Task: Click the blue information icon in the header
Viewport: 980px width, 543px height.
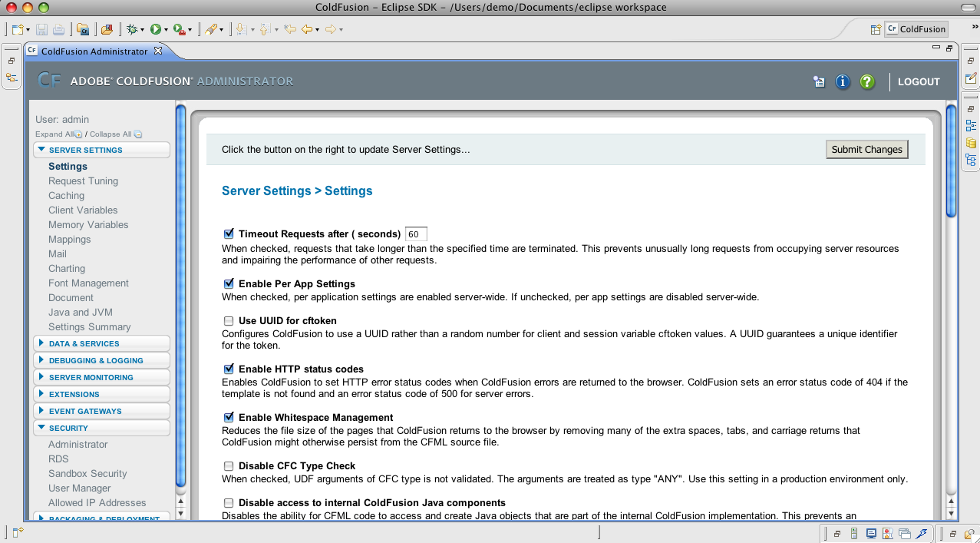Action: pyautogui.click(x=843, y=81)
